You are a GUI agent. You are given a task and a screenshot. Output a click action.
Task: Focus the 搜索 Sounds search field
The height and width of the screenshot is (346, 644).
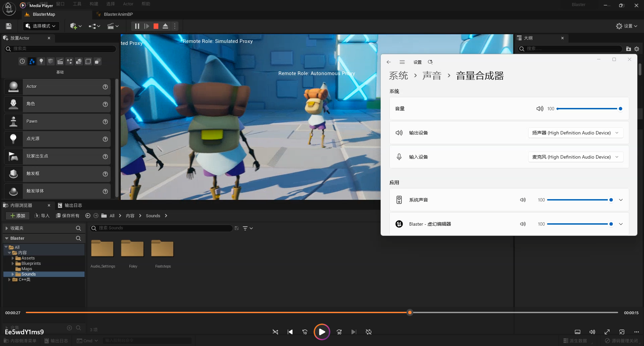161,228
